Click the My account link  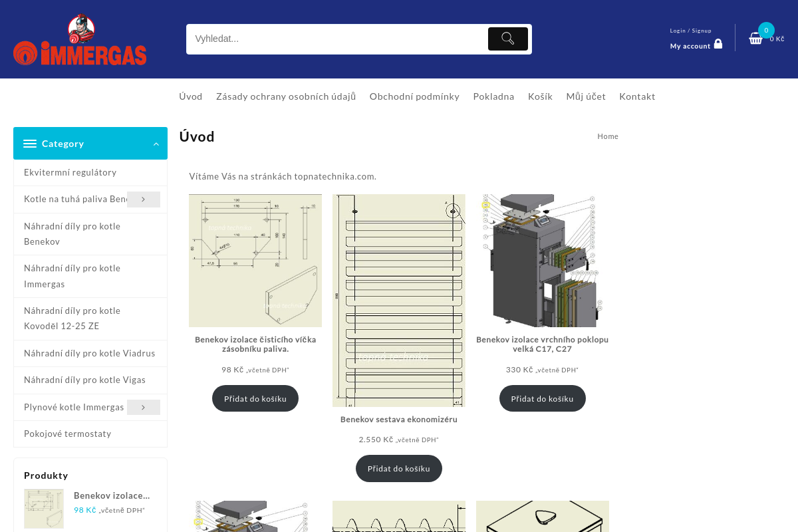point(690,46)
